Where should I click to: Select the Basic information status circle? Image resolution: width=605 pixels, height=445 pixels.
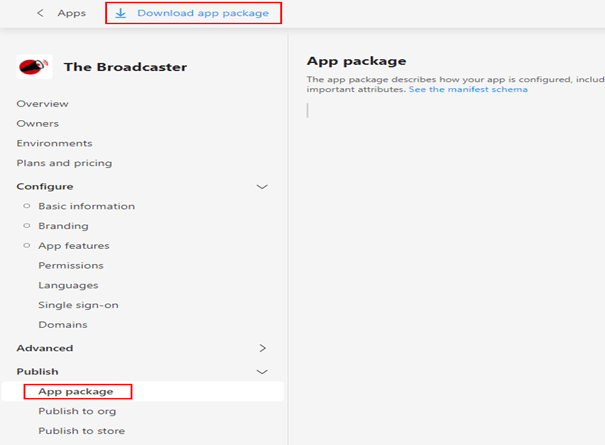click(x=27, y=206)
